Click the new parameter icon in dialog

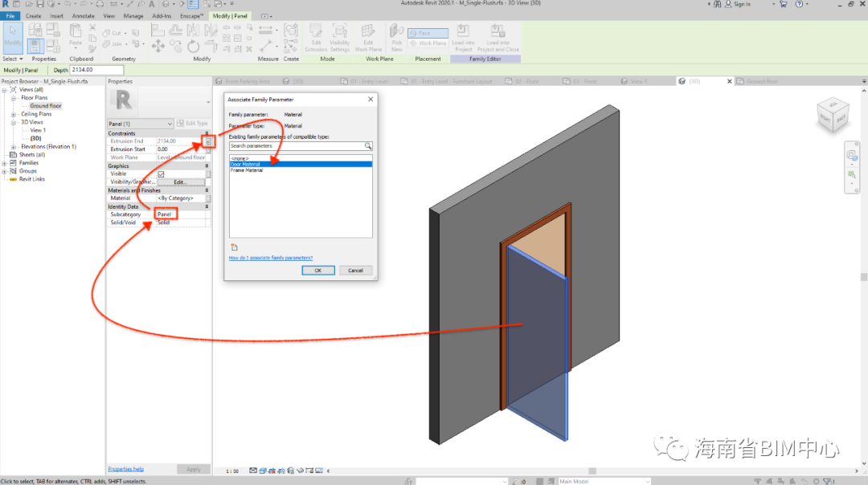[232, 247]
